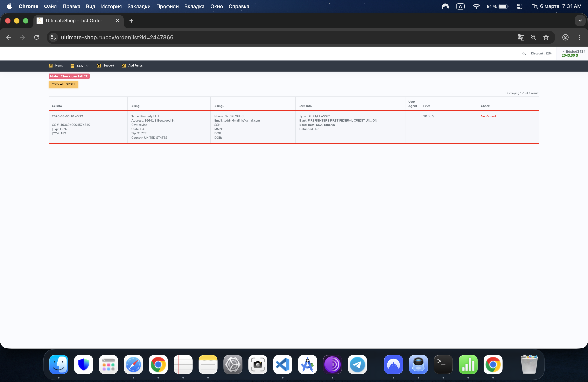Open the История menu in menu bar
This screenshot has height=382, width=588.
(x=111, y=6)
